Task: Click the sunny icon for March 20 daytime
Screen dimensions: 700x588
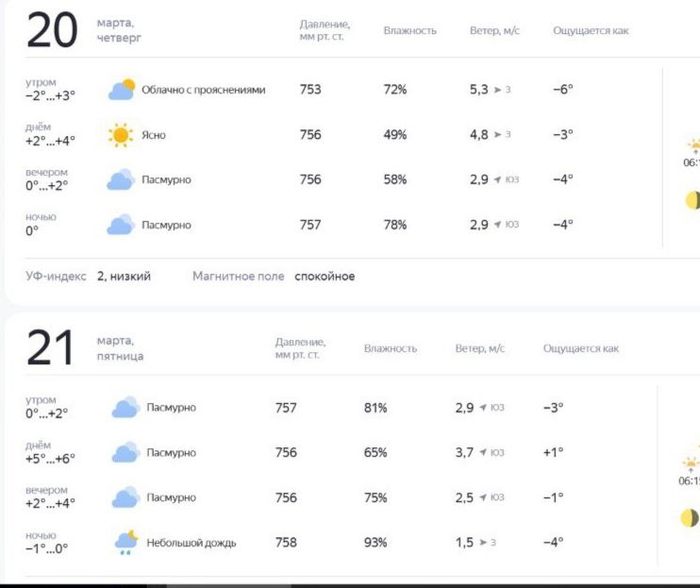Action: [x=122, y=135]
